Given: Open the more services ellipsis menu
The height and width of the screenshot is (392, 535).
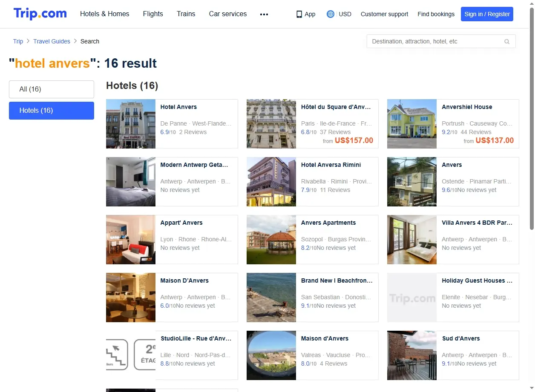Looking at the screenshot, I should click(264, 14).
